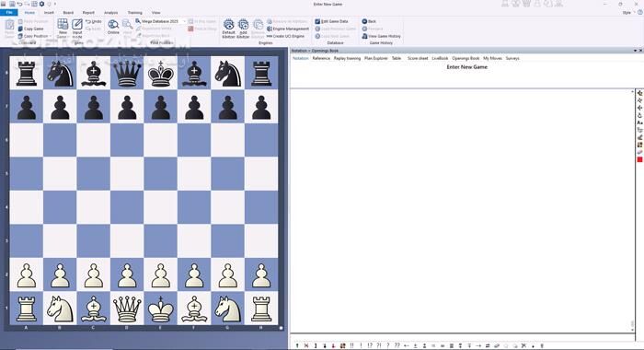Screen dimensions: 644x350
Task: Open Engine Management
Action: tap(288, 29)
